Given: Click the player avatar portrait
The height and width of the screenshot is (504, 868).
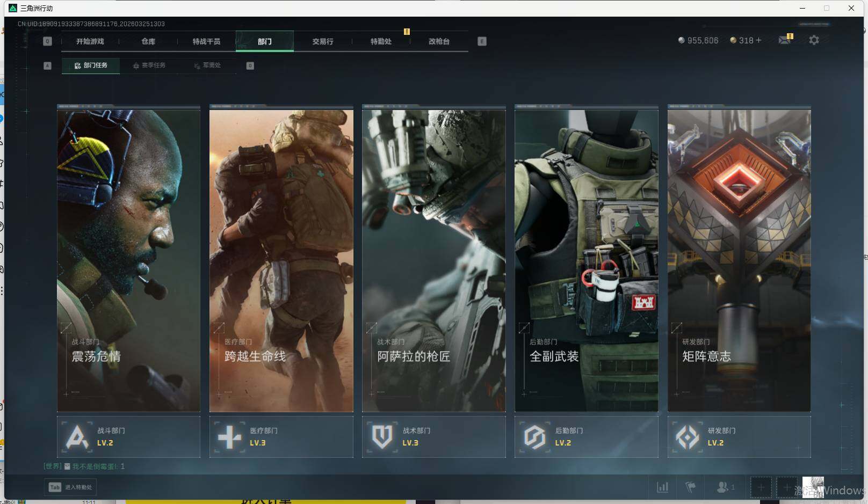Looking at the screenshot, I should [x=813, y=487].
